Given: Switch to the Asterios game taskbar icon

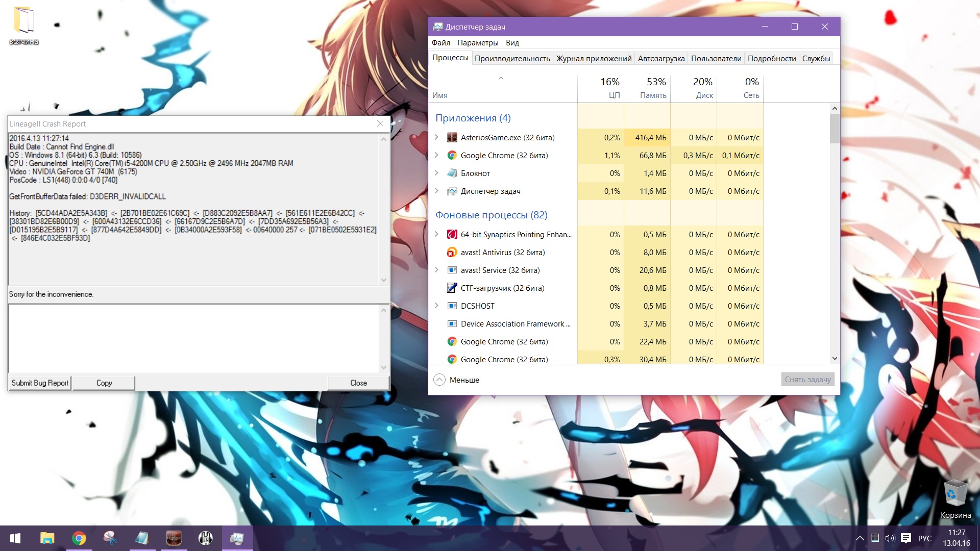Looking at the screenshot, I should 174,538.
